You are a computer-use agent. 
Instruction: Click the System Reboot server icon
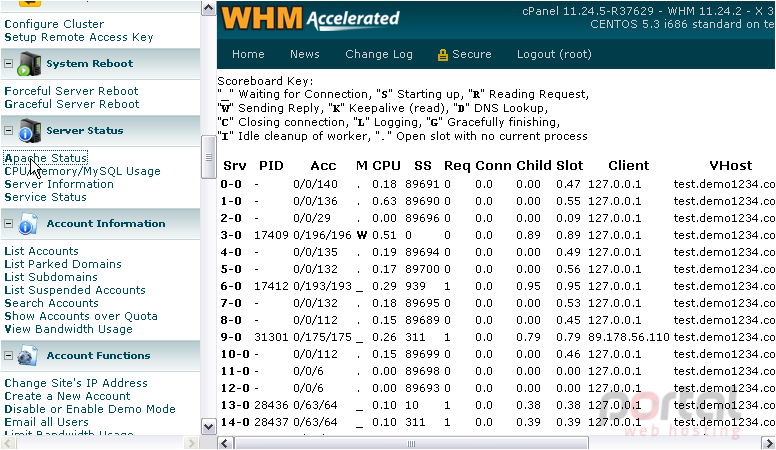(29, 64)
